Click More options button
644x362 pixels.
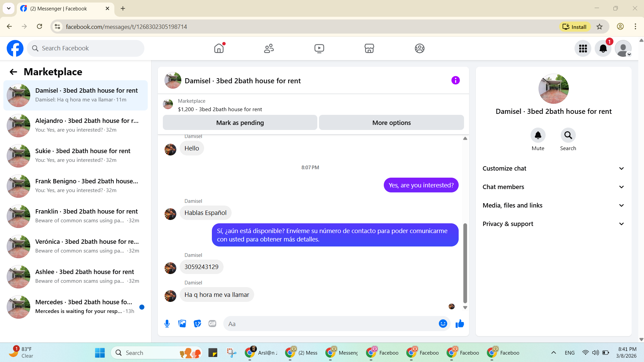[x=392, y=123]
